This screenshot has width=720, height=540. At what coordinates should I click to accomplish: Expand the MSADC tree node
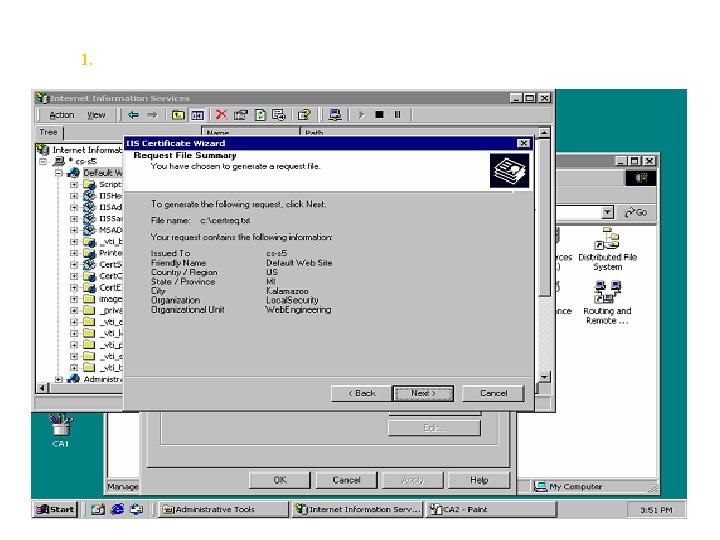[x=74, y=231]
